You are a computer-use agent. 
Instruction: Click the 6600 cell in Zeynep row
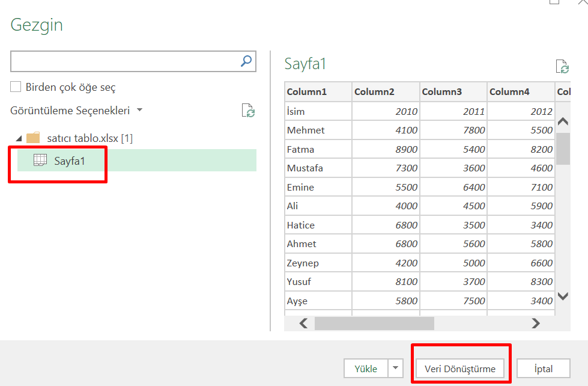[521, 263]
